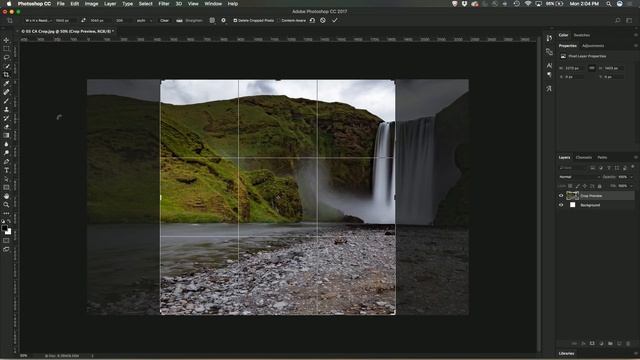Select the Healing Brush tool
The width and height of the screenshot is (640, 360).
tap(6, 92)
